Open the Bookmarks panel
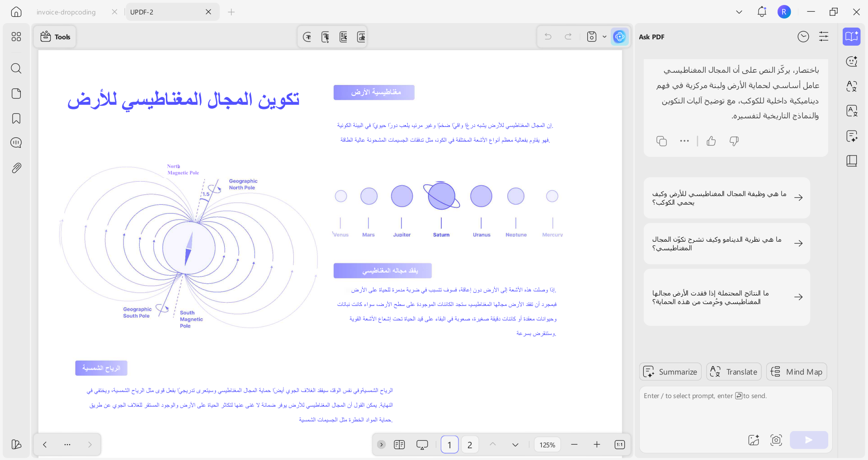Image resolution: width=868 pixels, height=460 pixels. (x=16, y=118)
